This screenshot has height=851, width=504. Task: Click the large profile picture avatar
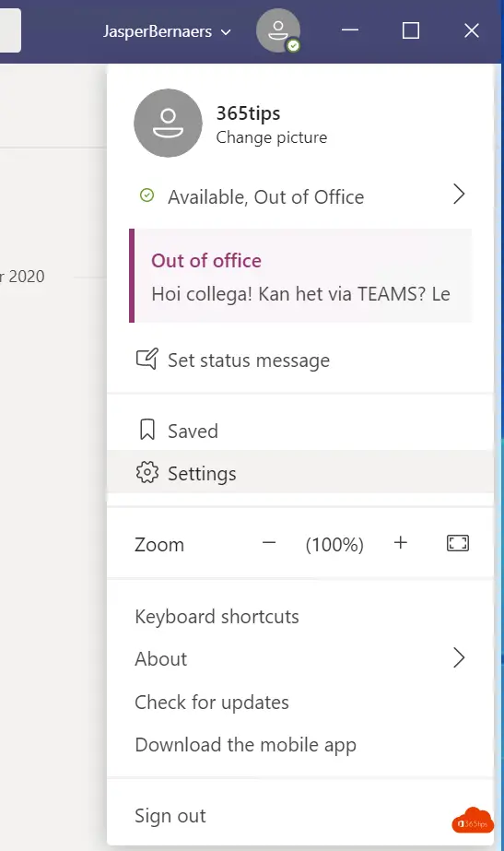point(169,124)
